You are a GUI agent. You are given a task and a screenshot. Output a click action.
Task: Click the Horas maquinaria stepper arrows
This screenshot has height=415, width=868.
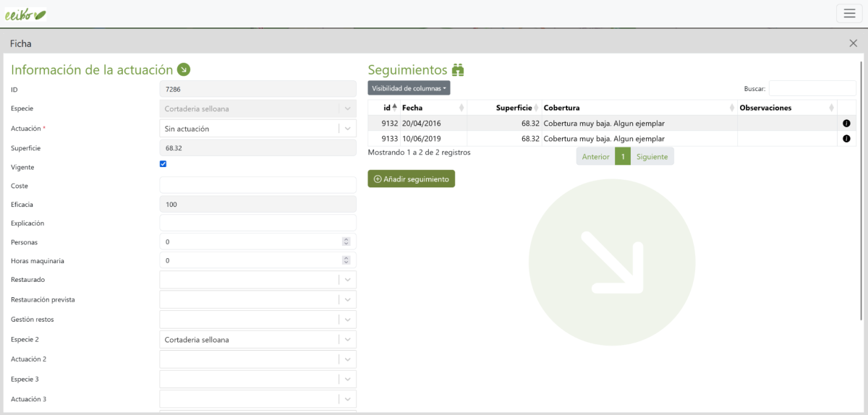click(346, 260)
